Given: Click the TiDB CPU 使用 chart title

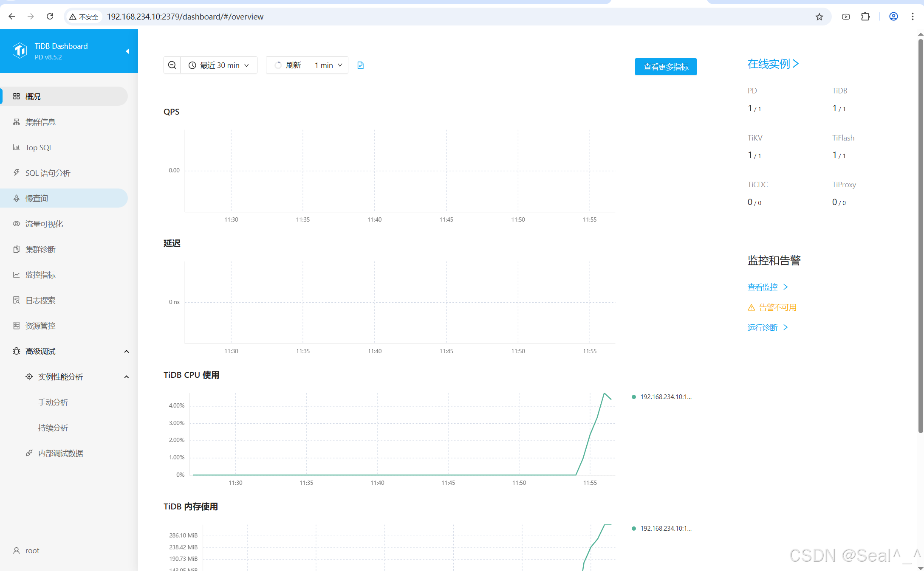Looking at the screenshot, I should click(191, 375).
